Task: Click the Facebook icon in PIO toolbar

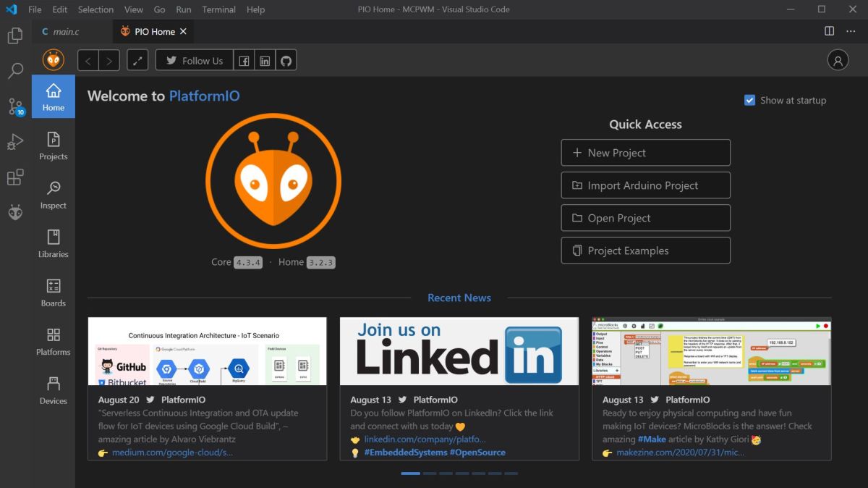Action: click(244, 61)
